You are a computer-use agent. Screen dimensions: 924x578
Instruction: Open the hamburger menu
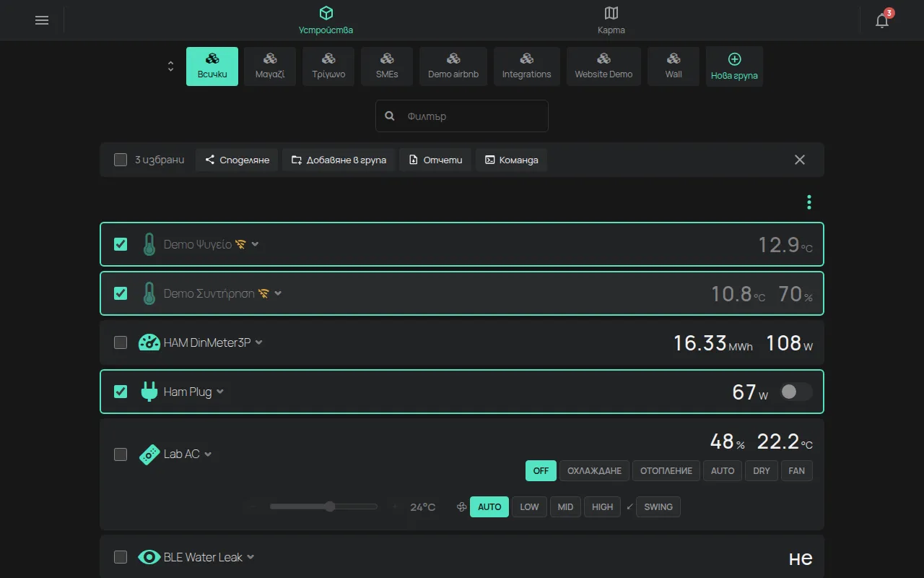click(x=42, y=20)
